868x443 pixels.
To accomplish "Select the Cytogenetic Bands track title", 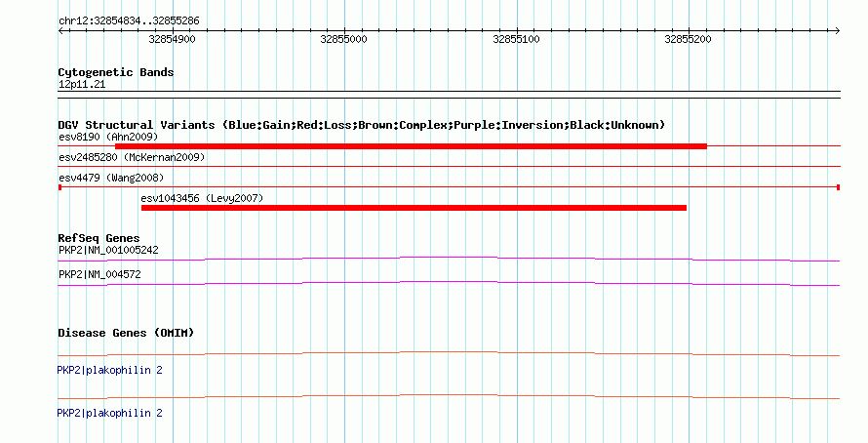I will tap(116, 72).
